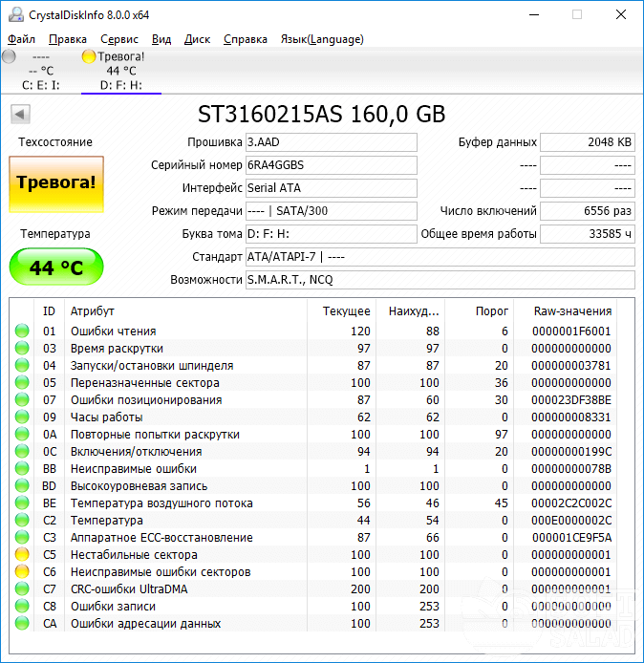Click the Интерфейс field Serial ATA

pos(332,188)
